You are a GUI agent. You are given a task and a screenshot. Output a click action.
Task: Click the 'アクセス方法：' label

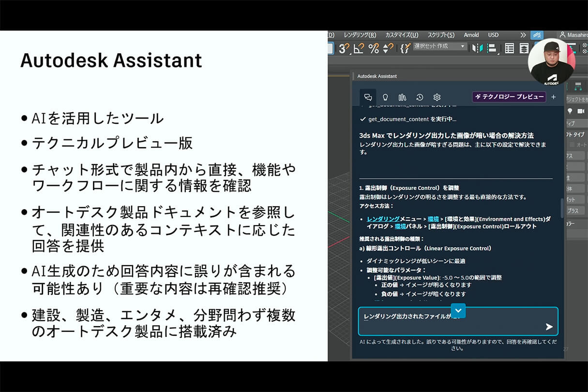[377, 206]
